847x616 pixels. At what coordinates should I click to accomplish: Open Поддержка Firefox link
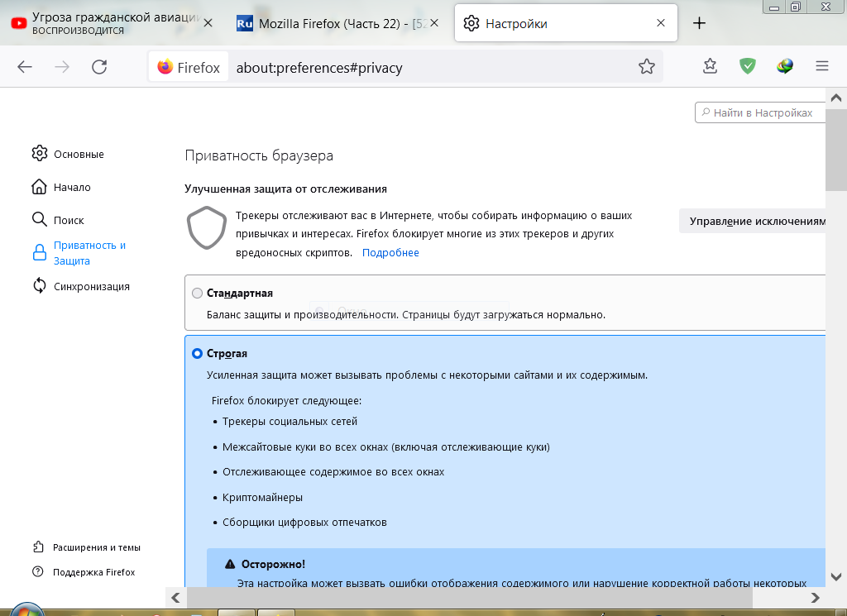pos(84,571)
